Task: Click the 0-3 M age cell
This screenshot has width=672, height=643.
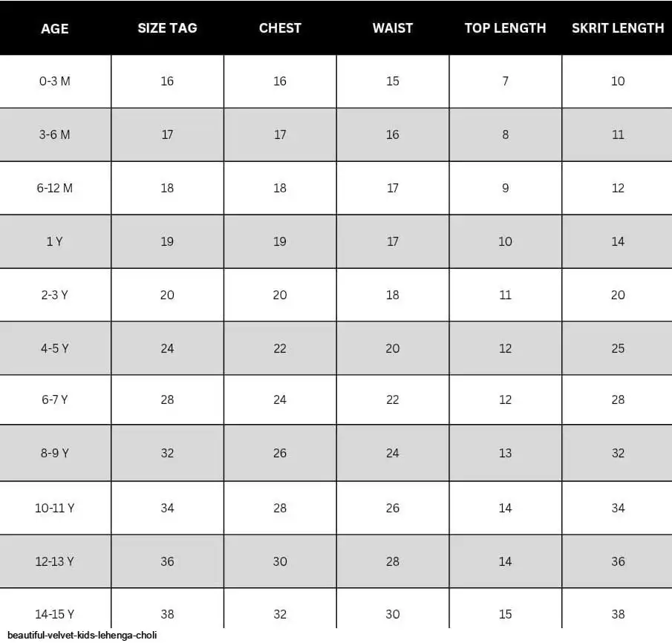Action: [x=55, y=81]
